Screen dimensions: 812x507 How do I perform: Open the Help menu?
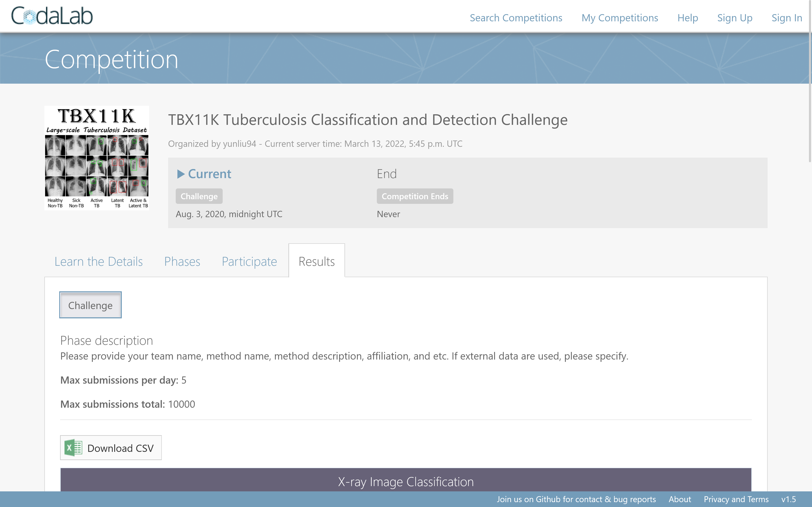(687, 18)
